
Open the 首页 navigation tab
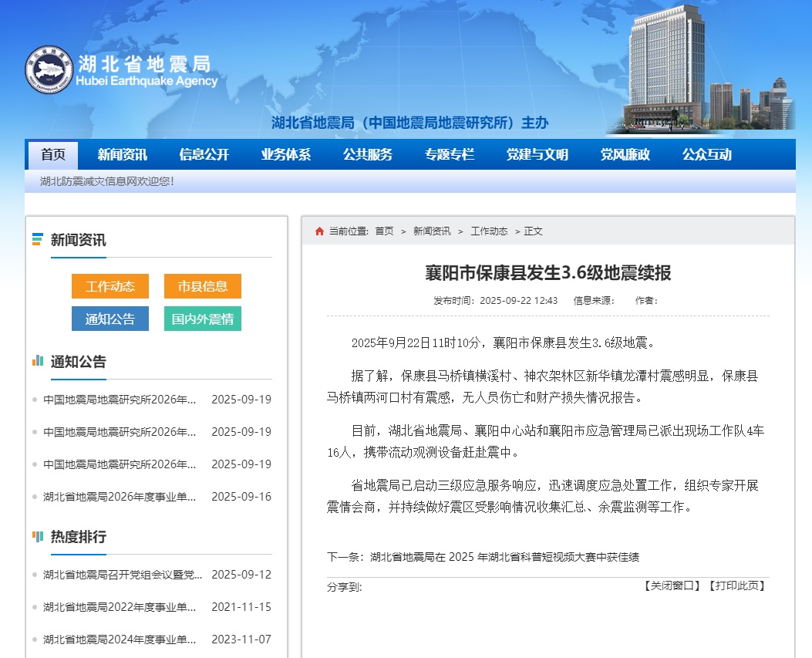[52, 154]
